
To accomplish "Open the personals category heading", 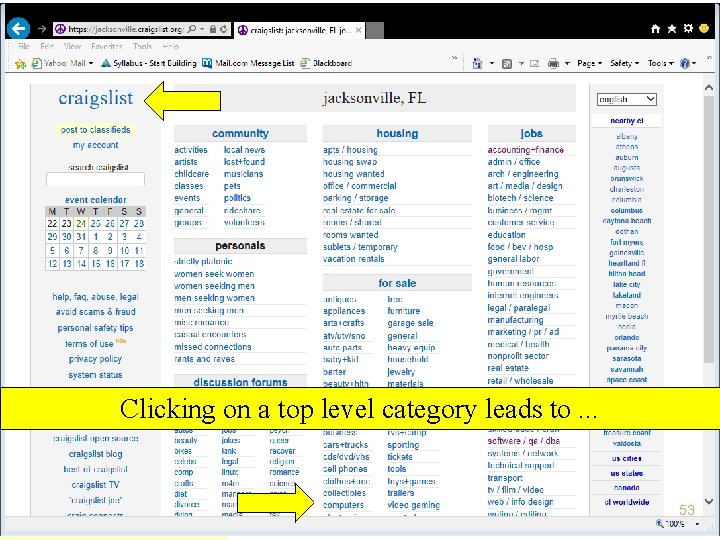I will coord(240,246).
